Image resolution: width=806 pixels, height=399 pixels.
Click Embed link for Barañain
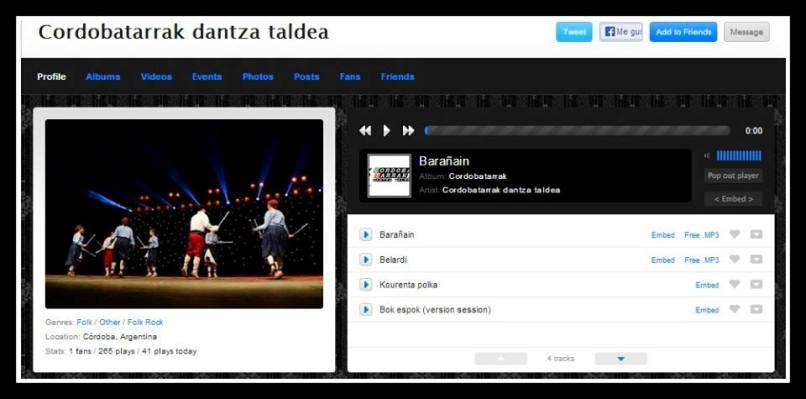(663, 235)
